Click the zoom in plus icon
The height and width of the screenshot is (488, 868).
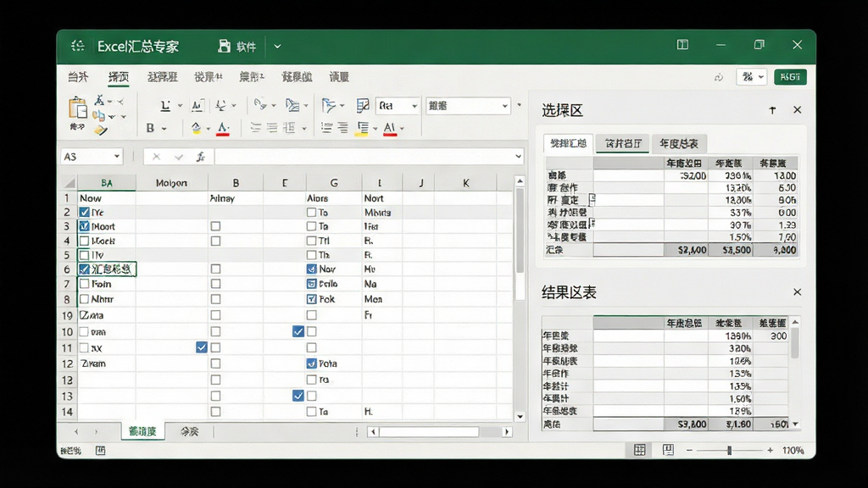click(x=770, y=451)
